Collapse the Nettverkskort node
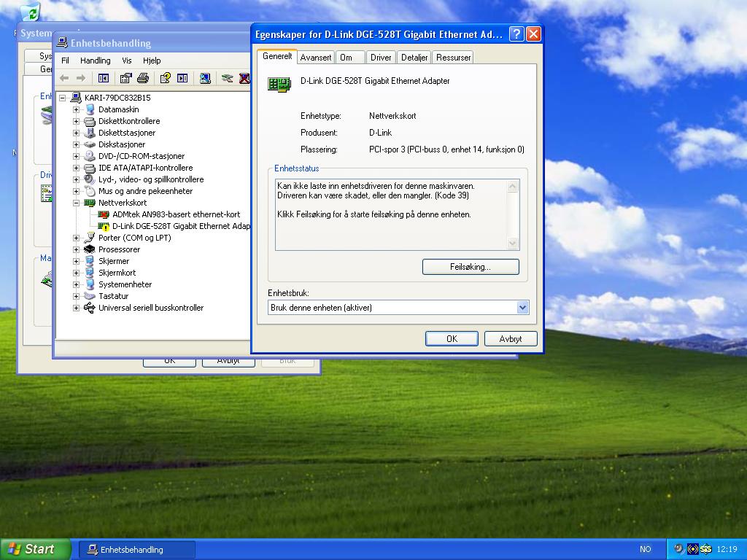The height and width of the screenshot is (560, 747). click(x=76, y=203)
